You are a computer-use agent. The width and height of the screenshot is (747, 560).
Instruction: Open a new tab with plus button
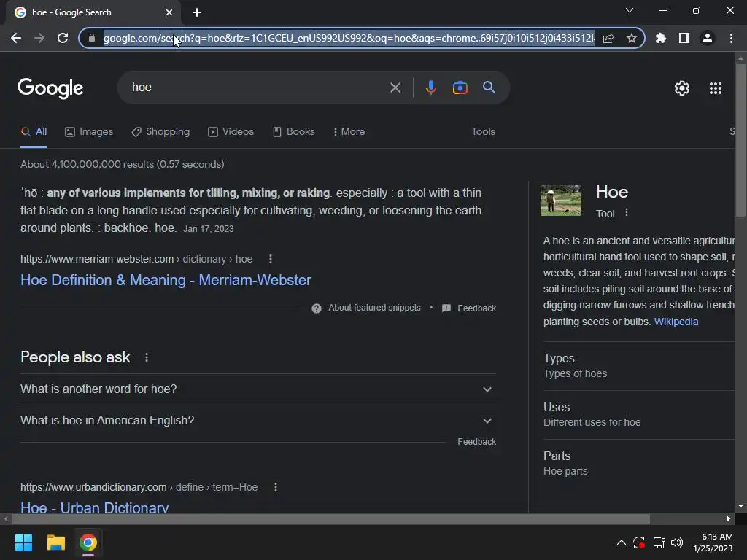197,12
